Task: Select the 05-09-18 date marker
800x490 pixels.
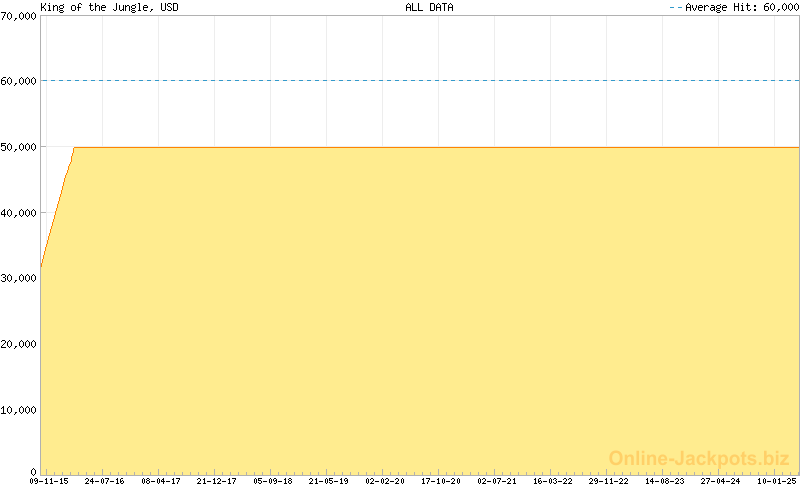Action: [272, 481]
